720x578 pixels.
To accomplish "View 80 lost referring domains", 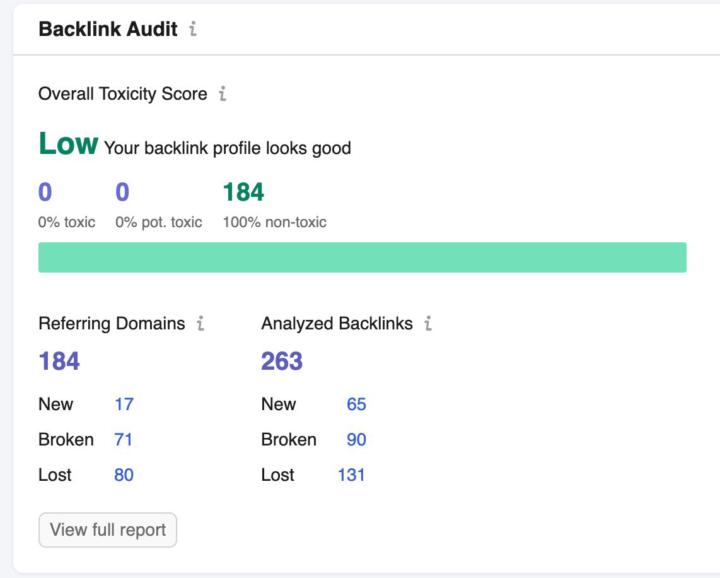I will (x=124, y=475).
